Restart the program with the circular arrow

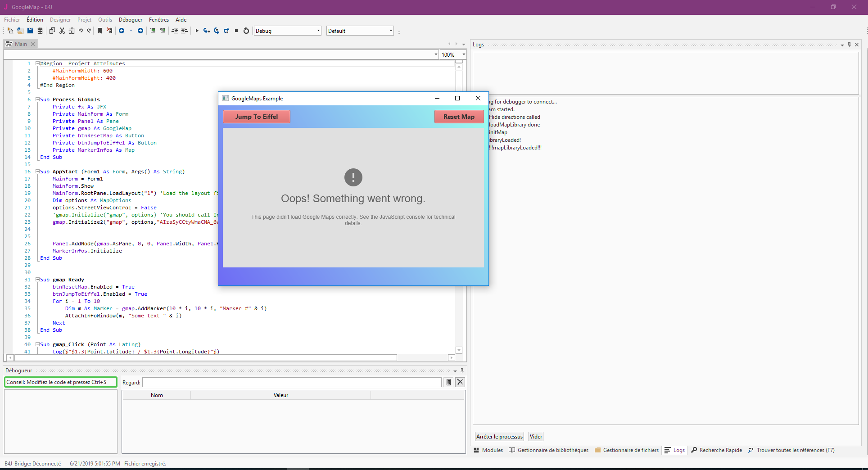246,31
